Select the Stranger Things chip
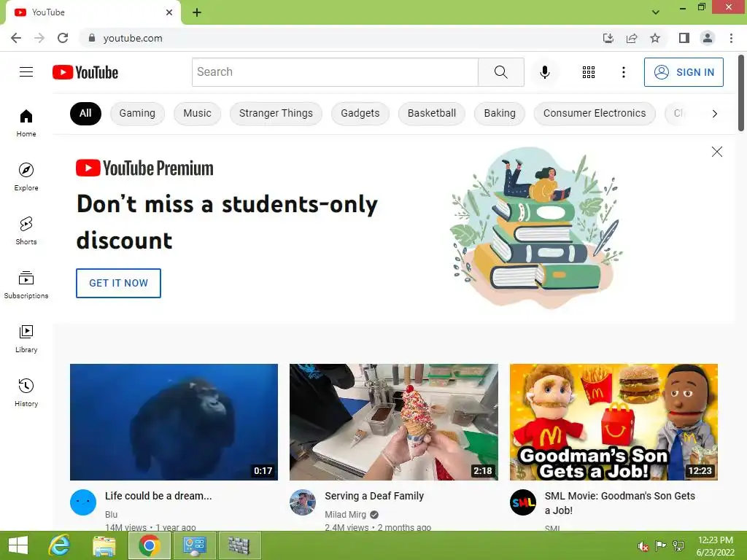747x560 pixels. click(x=276, y=113)
